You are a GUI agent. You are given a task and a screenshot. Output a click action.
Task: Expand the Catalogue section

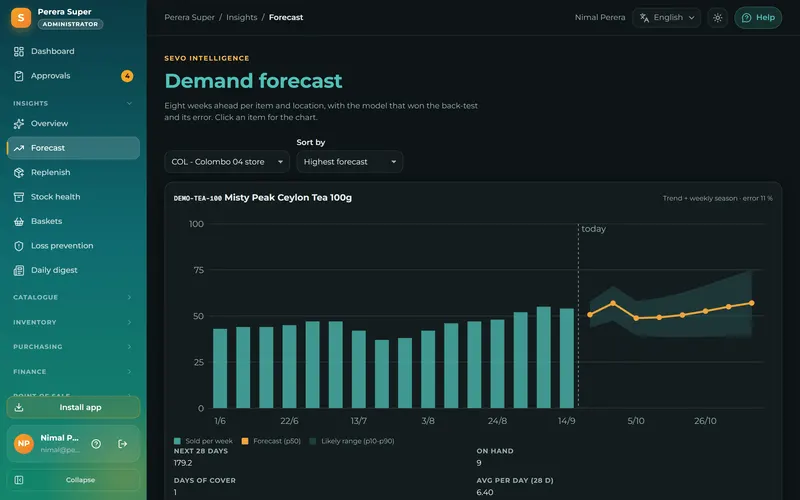click(73, 297)
